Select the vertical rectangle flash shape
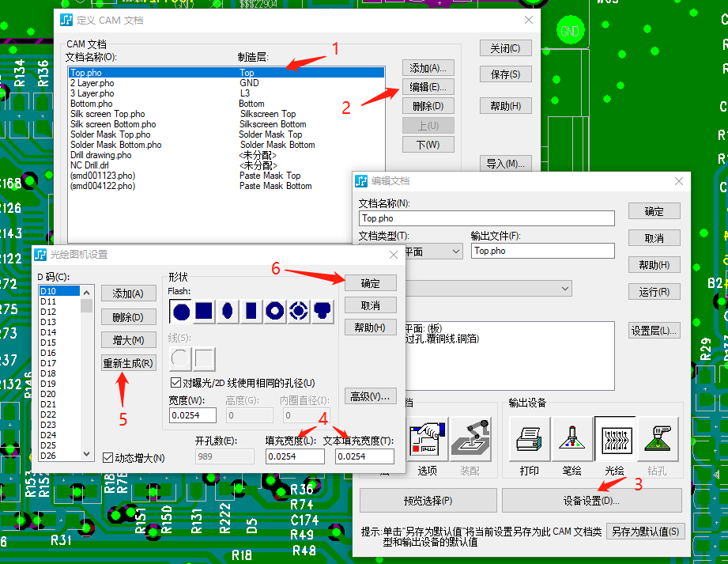The image size is (728, 564). pos(250,310)
